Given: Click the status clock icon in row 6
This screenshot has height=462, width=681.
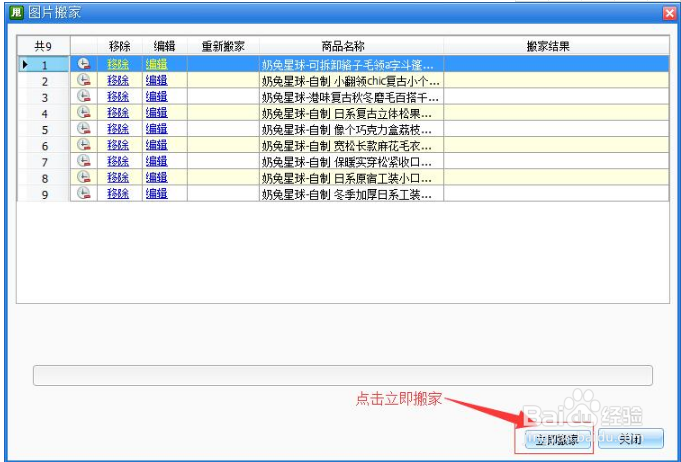Looking at the screenshot, I should point(84,145).
